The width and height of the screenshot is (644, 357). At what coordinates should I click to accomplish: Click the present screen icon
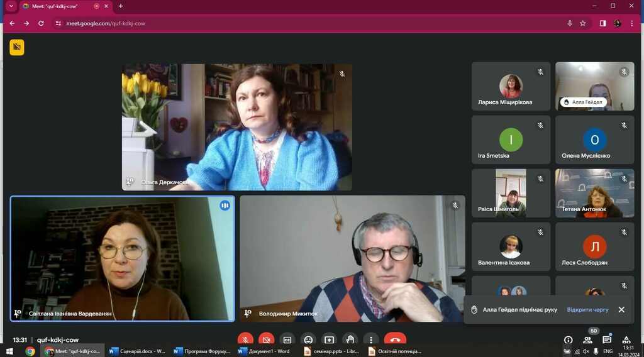329,339
